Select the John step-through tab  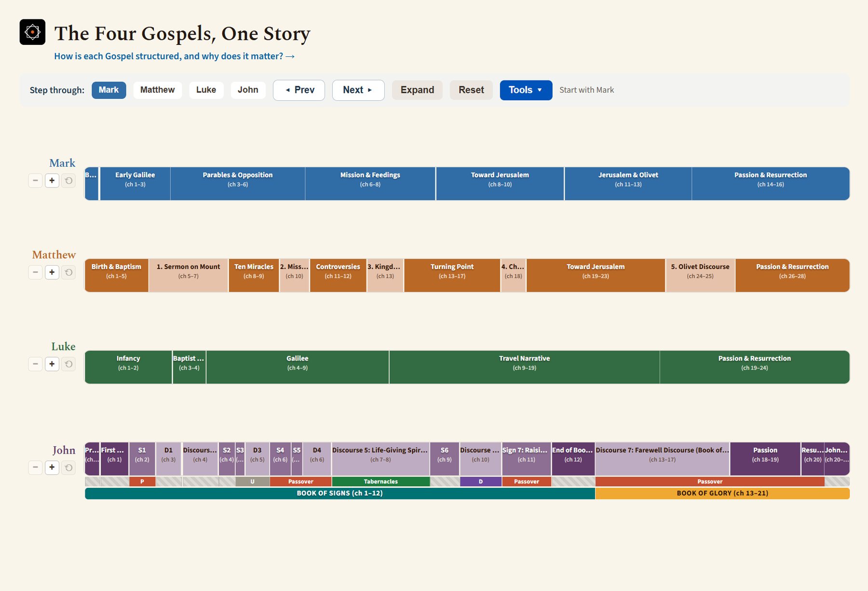[x=248, y=90]
